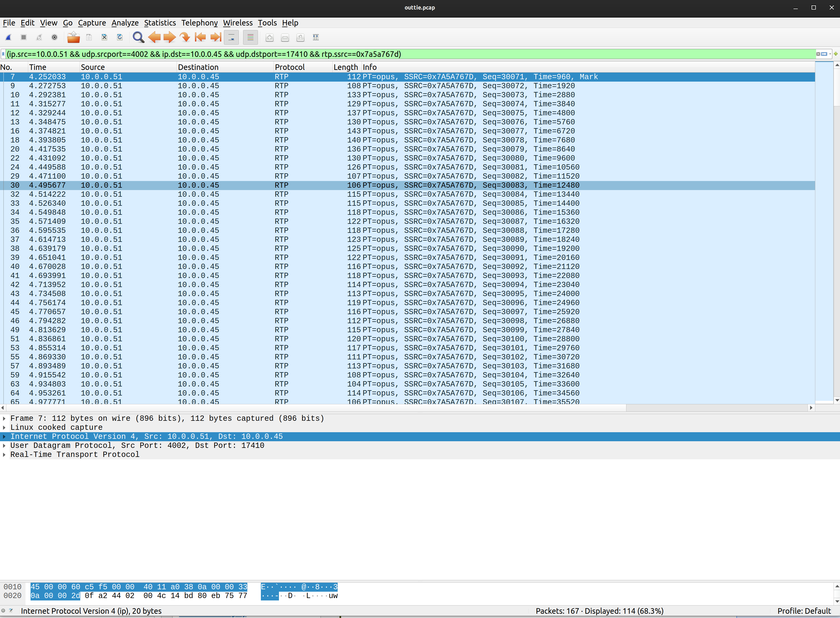The image size is (840, 618).
Task: Open Find Packet with the magnifier icon
Action: click(138, 37)
